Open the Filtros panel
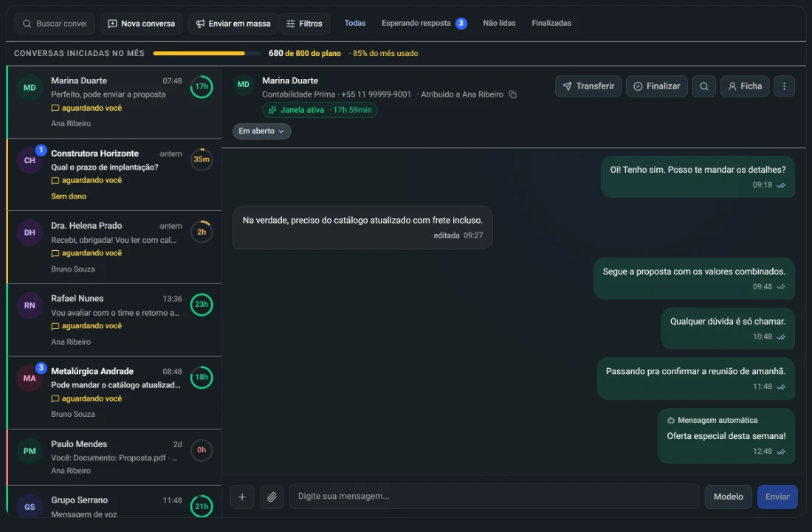 [x=304, y=24]
